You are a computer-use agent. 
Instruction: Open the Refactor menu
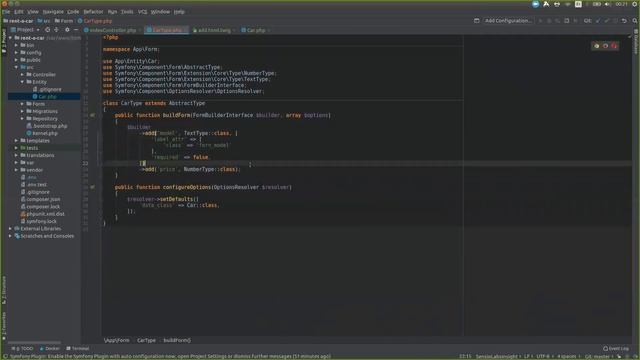click(93, 12)
